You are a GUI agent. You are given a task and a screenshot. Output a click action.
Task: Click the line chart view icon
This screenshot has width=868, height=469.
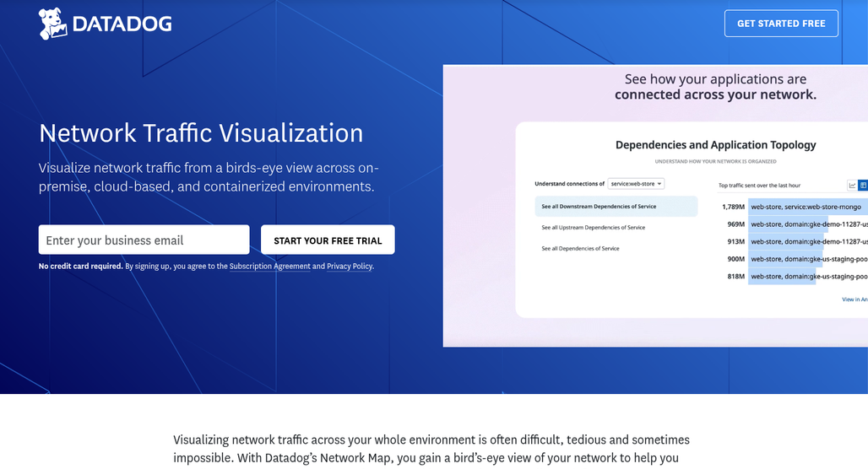pos(852,186)
